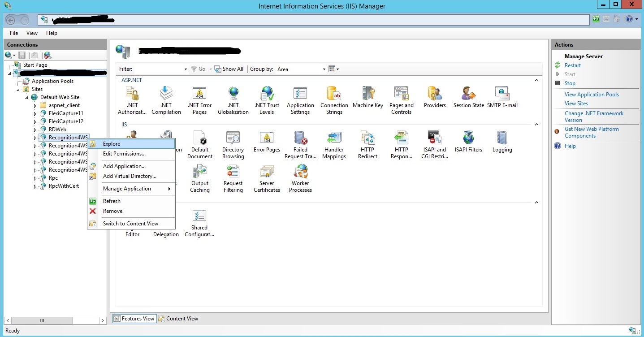The width and height of the screenshot is (644, 337).
Task: Switch to the Content View tab
Action: (178, 319)
